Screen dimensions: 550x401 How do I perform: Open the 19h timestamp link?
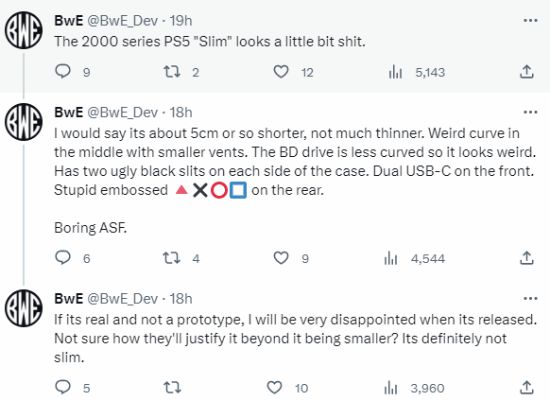pyautogui.click(x=181, y=21)
